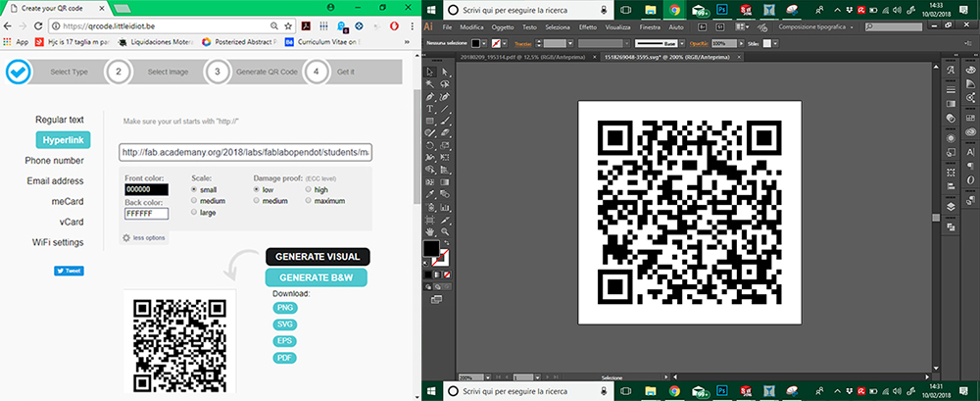Click the Front color 000000 swatch
This screenshot has height=401, width=980.
[146, 189]
